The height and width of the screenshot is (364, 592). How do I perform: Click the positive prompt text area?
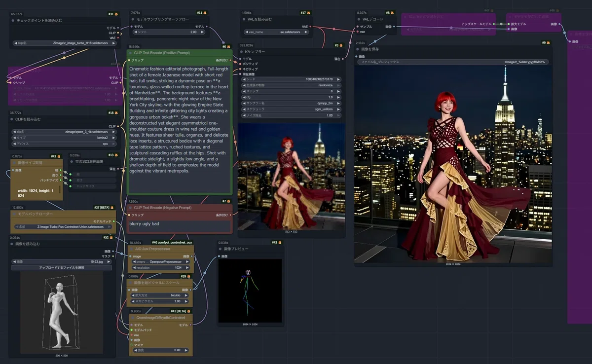pyautogui.click(x=180, y=128)
